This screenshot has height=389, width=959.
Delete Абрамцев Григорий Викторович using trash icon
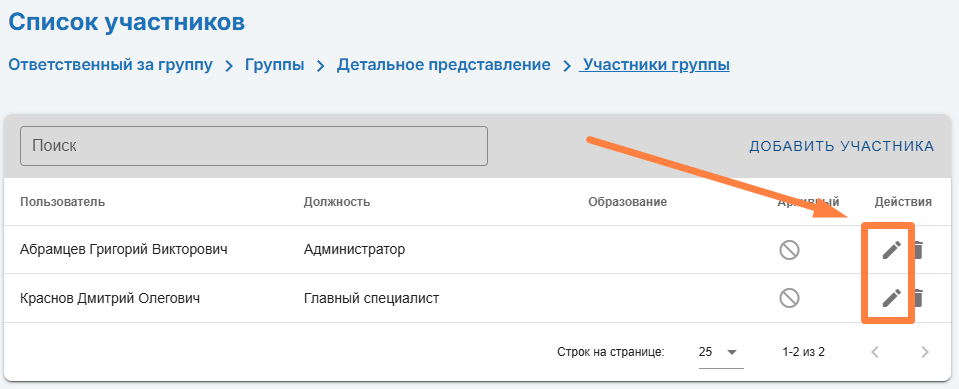919,250
